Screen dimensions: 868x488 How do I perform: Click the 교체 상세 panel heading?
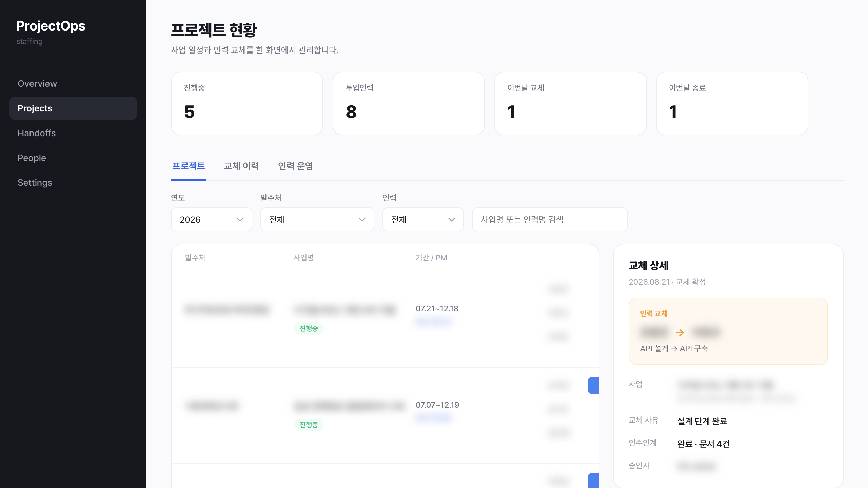pyautogui.click(x=649, y=265)
